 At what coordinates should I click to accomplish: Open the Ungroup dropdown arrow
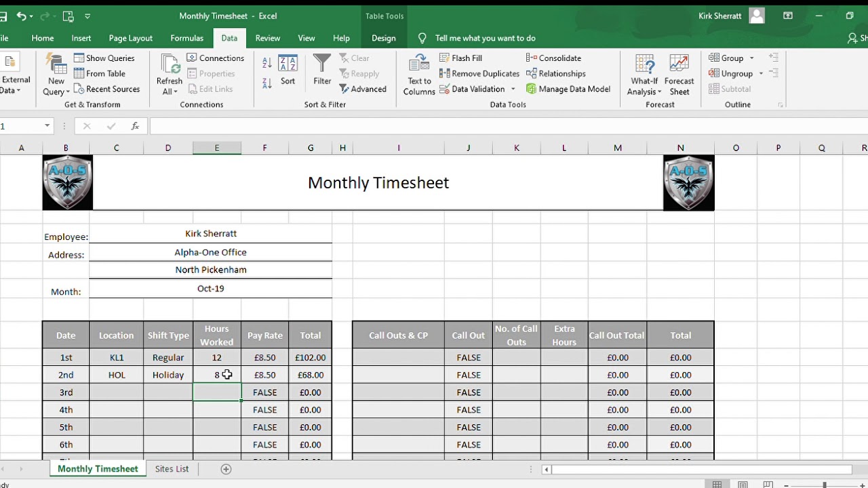761,74
